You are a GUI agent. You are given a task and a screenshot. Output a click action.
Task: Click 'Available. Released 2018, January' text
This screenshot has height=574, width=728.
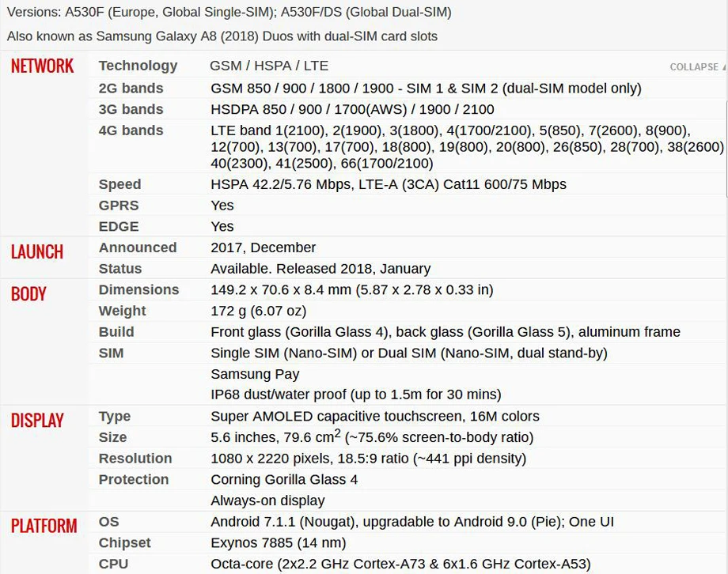coord(320,269)
